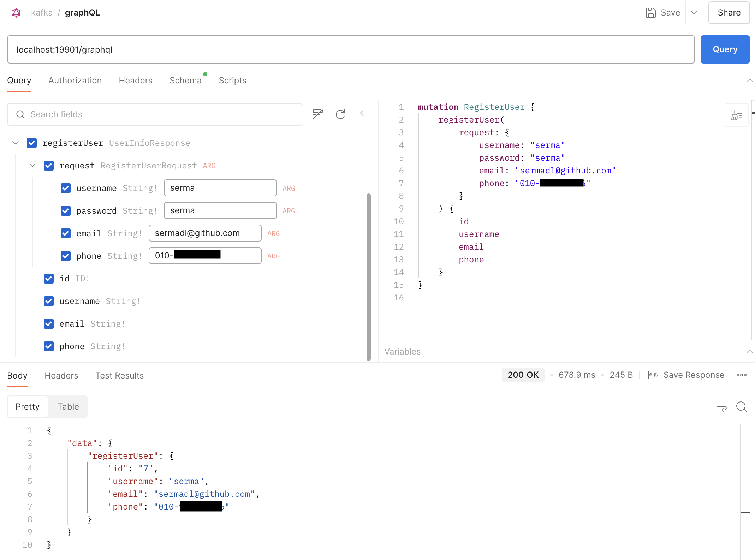Switch to the Authorization tab
Screen dimensions: 755x560
point(75,81)
